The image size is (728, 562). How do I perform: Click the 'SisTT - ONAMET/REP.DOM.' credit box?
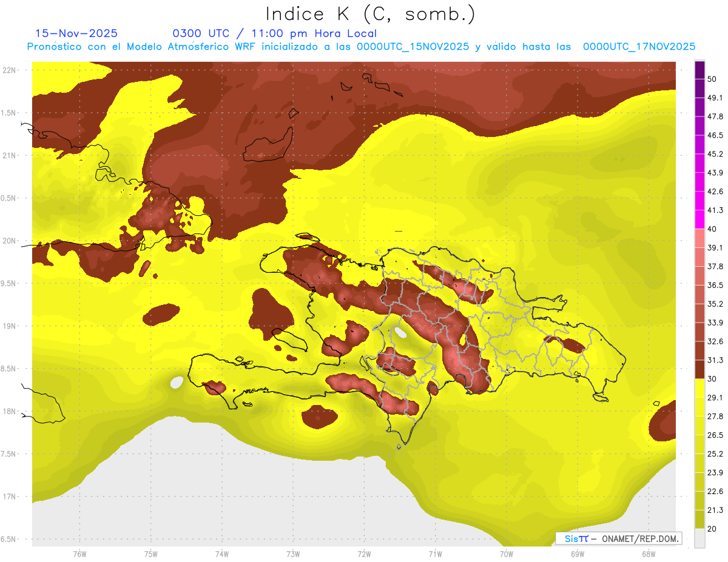click(619, 538)
